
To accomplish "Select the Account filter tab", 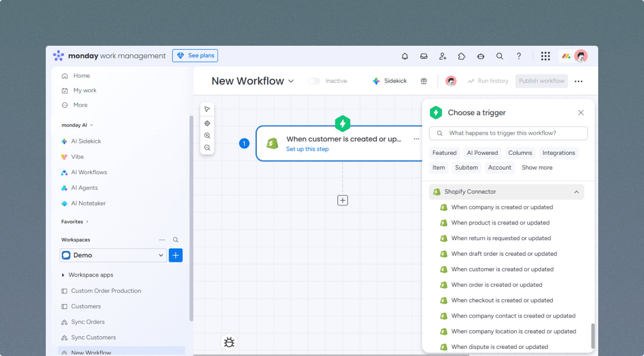I will click(499, 168).
